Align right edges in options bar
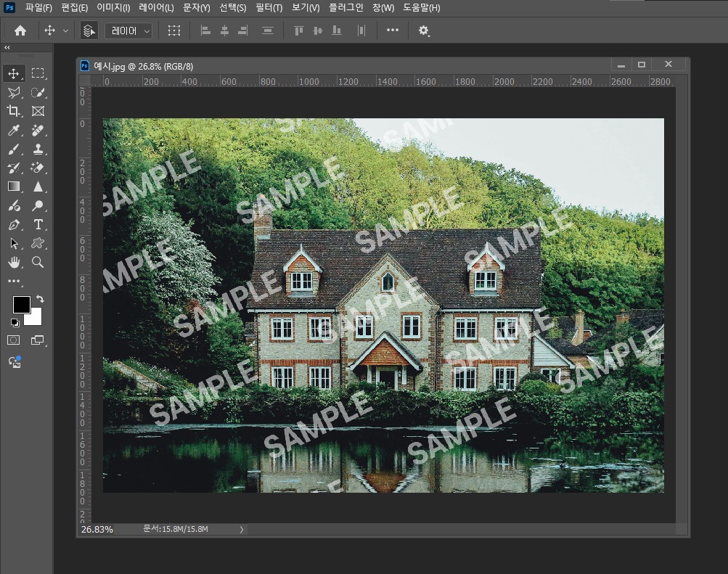728x574 pixels. point(243,30)
